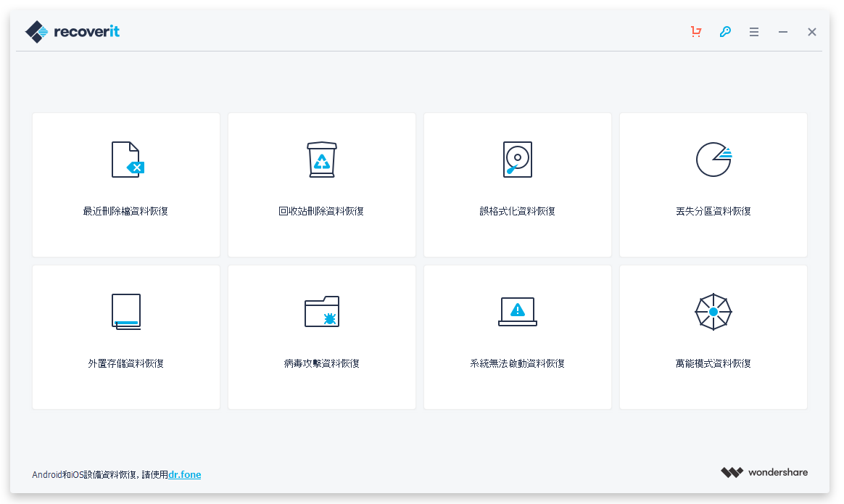Select the 回收站刪除資料恢復 recycle bin icon
This screenshot has width=844, height=504.
click(x=321, y=160)
